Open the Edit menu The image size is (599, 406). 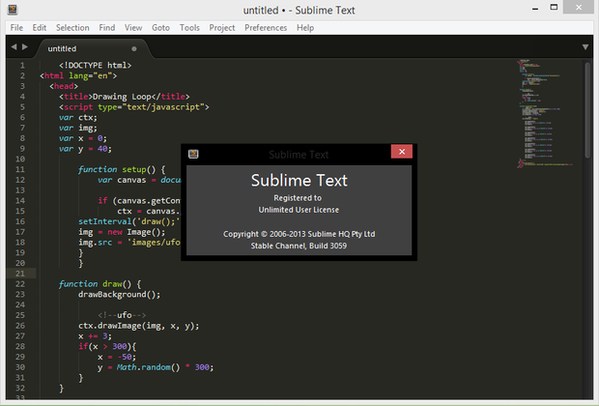pyautogui.click(x=39, y=28)
